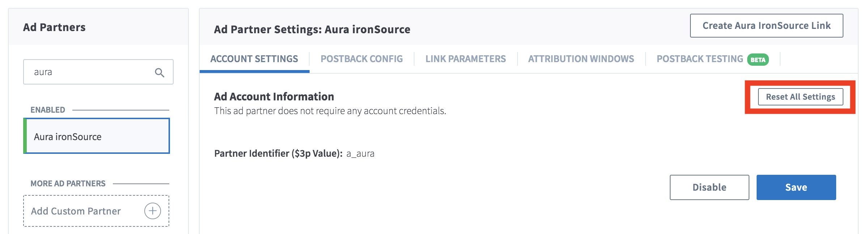The height and width of the screenshot is (234, 868).
Task: Click the plus icon beside Add Custom Partner
Action: tap(153, 211)
